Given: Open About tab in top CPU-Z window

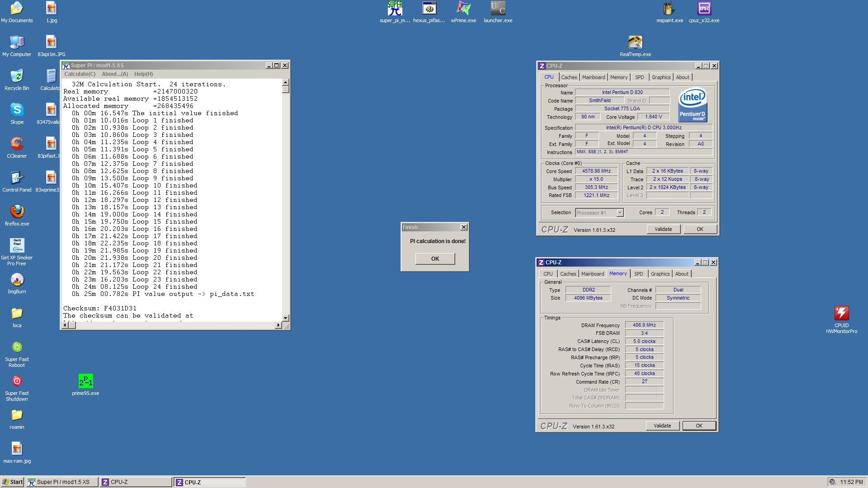Looking at the screenshot, I should (682, 77).
